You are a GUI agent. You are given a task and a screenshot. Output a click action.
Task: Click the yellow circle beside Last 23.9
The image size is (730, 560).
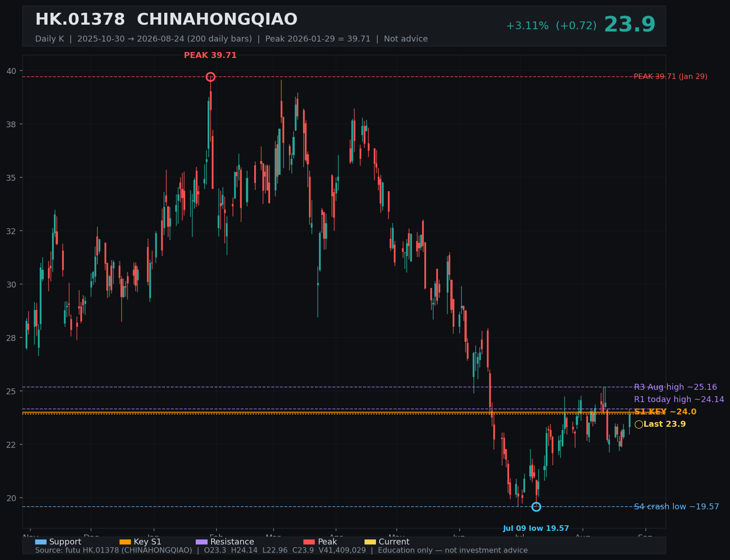tap(639, 424)
